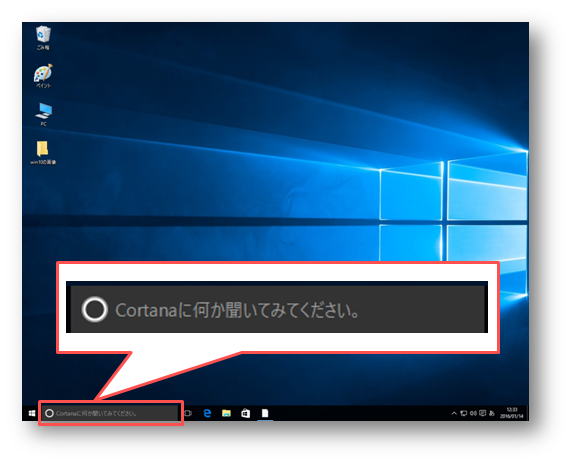Switch to the running document app in the taskbar
This screenshot has width=571, height=463.
tap(265, 413)
